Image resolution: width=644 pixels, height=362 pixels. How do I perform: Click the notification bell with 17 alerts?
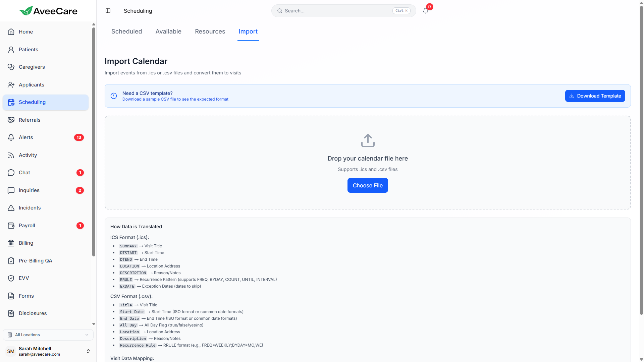(425, 10)
